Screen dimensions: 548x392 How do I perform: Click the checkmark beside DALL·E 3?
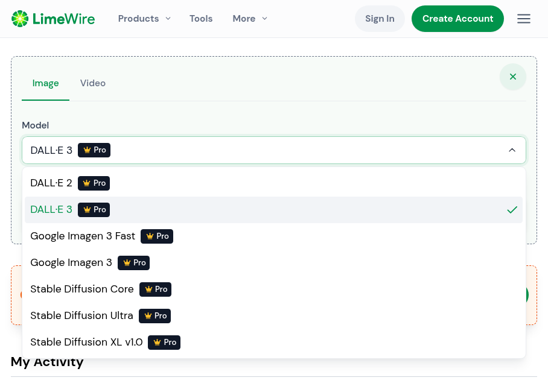[512, 210]
